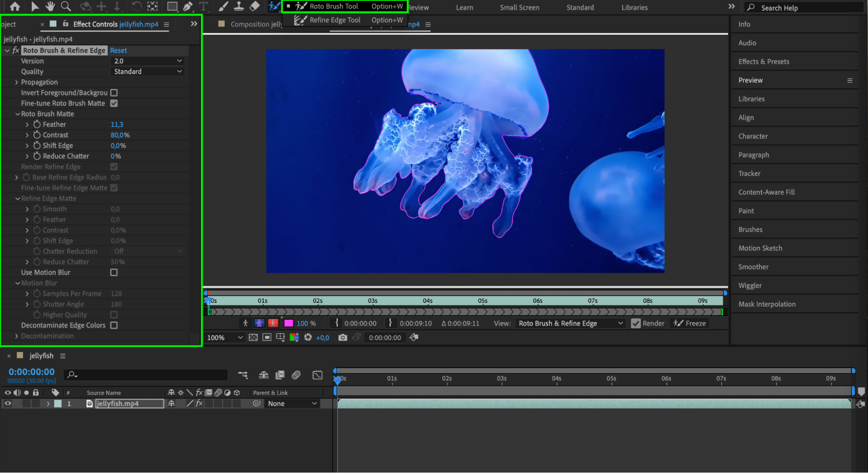Image resolution: width=868 pixels, height=473 pixels.
Task: Open the View Roto Brush dropdown
Action: [x=570, y=323]
